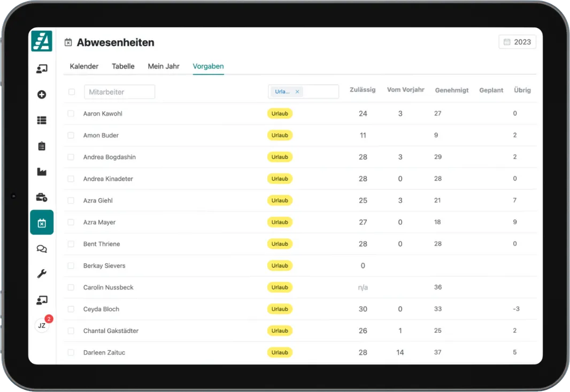
Task: Click the Übrig column header
Action: [522, 90]
